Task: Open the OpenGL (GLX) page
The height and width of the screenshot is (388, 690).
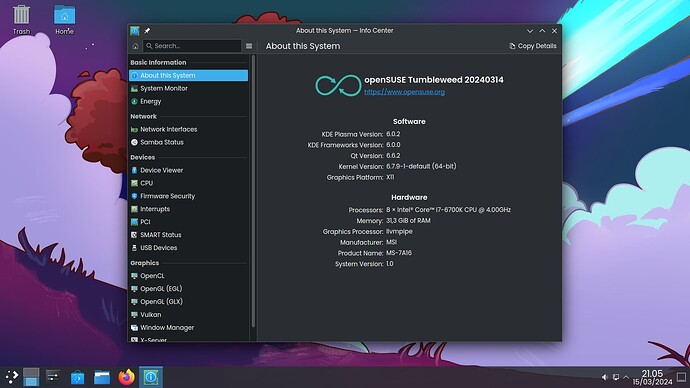Action: pos(188,302)
